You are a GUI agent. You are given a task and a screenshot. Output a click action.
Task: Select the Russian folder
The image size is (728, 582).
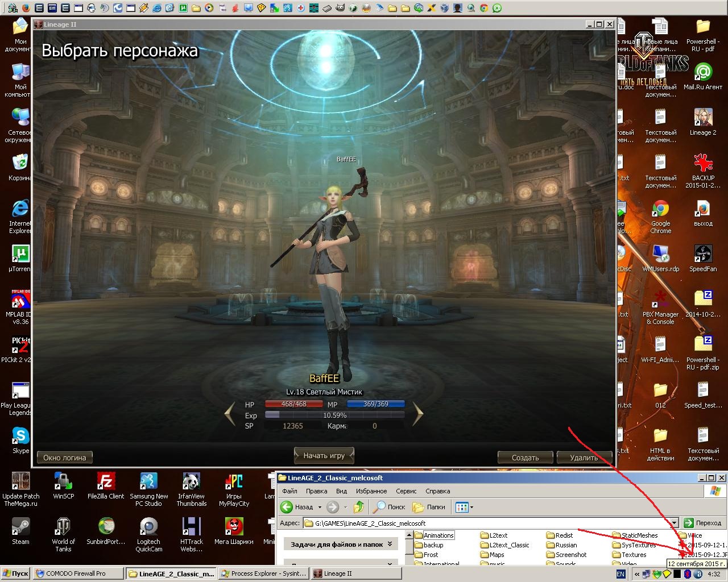pos(561,545)
